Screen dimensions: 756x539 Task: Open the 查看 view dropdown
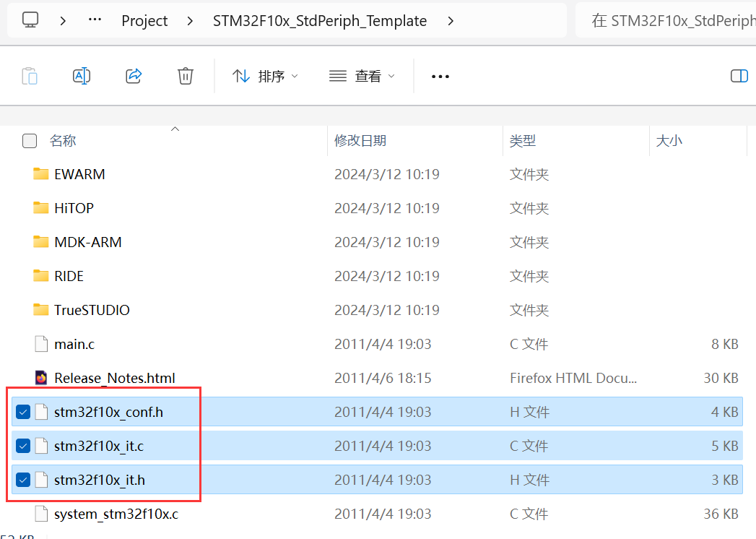pos(362,77)
